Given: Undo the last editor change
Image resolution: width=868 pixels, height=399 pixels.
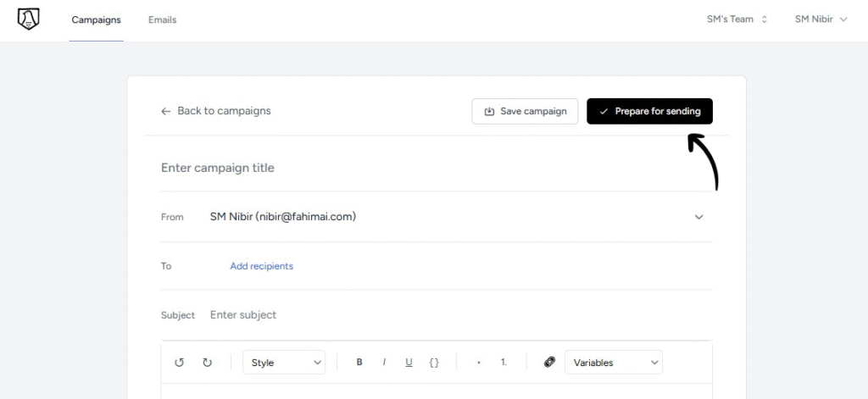Looking at the screenshot, I should [179, 363].
